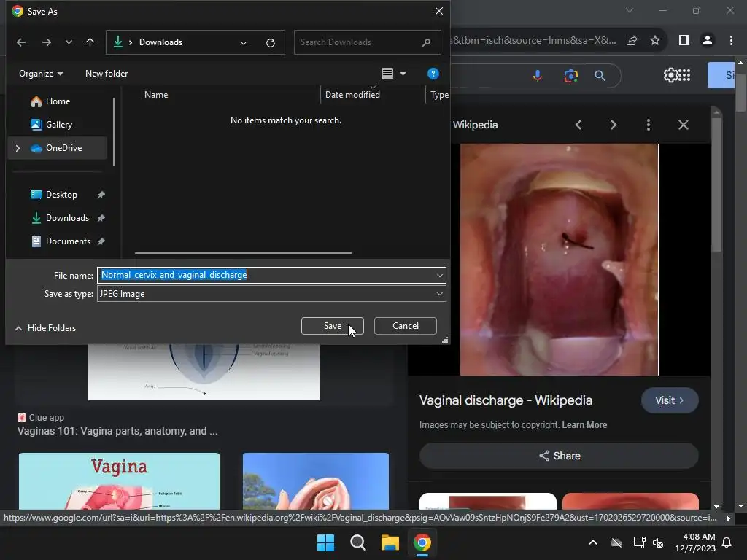Sort by Name column header

(156, 94)
